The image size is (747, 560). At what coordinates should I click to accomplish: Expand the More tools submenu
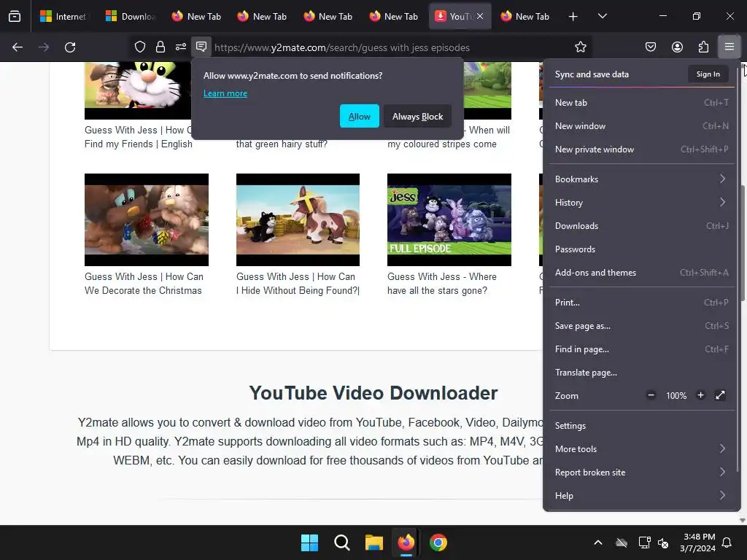click(x=641, y=448)
